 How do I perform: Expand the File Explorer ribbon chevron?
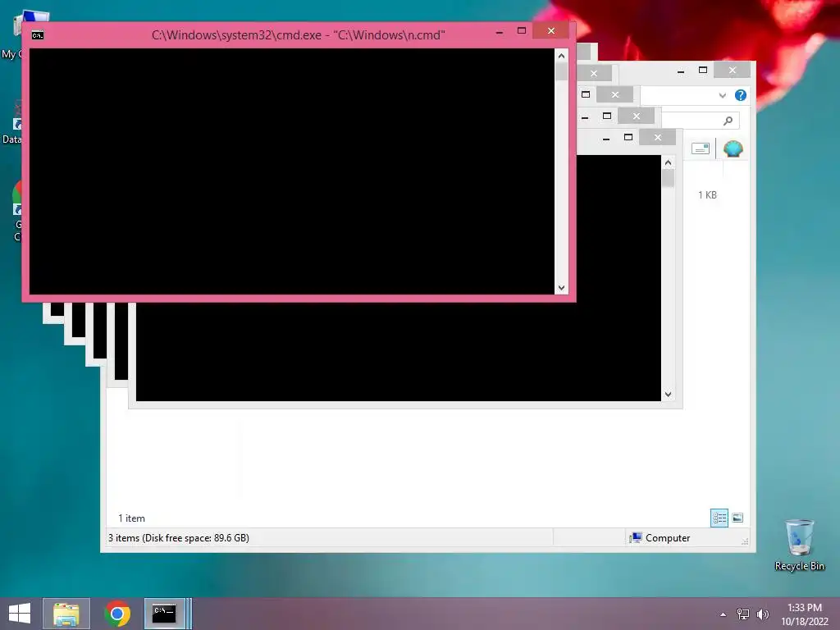pyautogui.click(x=722, y=95)
